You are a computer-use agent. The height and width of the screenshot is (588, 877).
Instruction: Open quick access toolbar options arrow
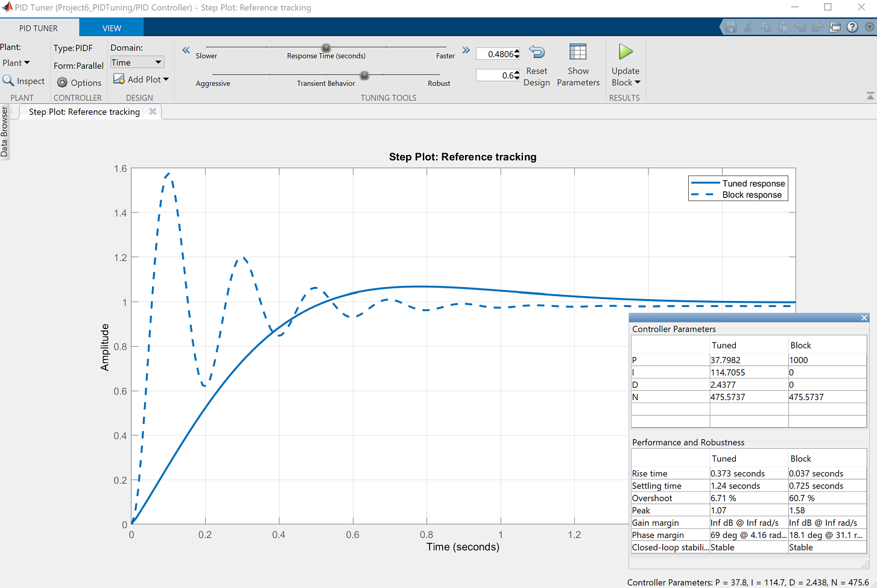click(870, 27)
